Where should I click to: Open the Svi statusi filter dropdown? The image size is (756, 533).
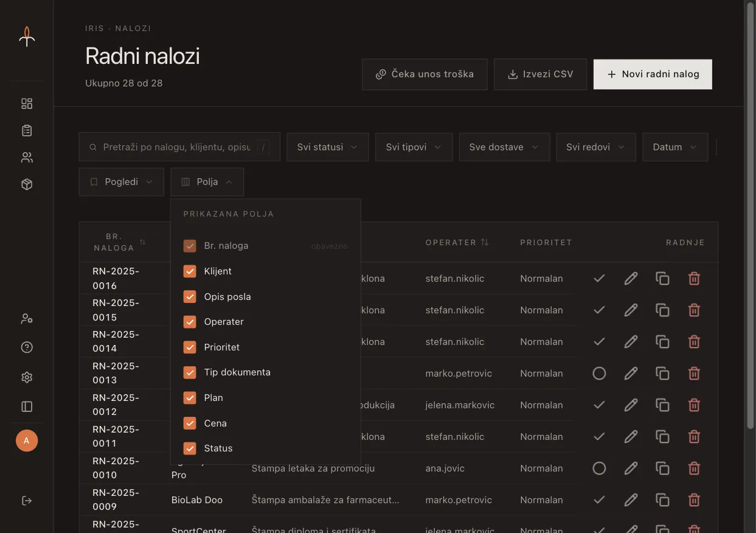coord(327,147)
